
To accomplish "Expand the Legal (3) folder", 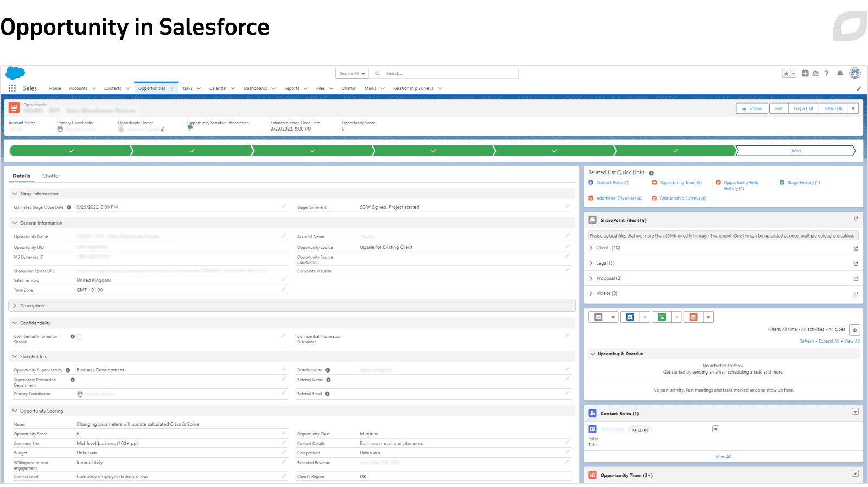I will 591,263.
